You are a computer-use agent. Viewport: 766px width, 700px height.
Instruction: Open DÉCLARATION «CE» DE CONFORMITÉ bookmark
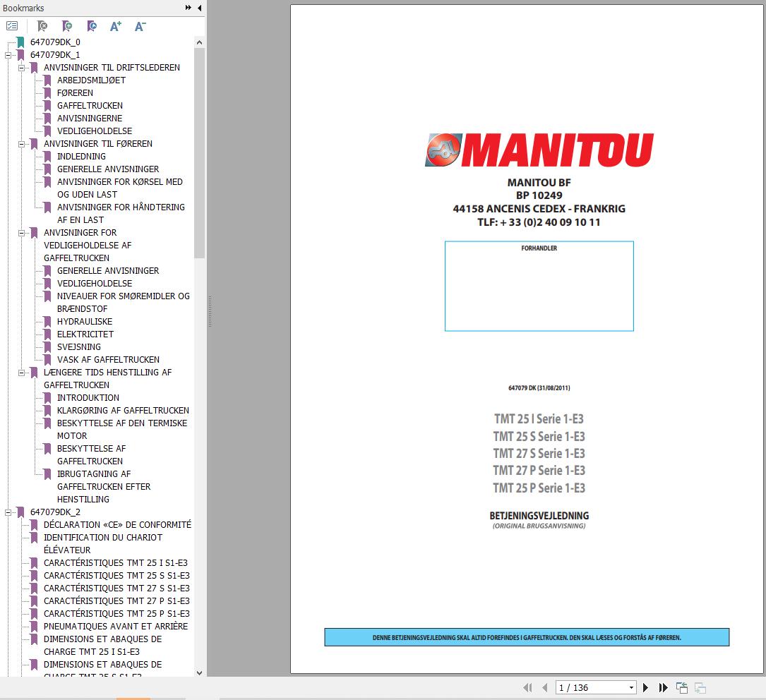[117, 524]
